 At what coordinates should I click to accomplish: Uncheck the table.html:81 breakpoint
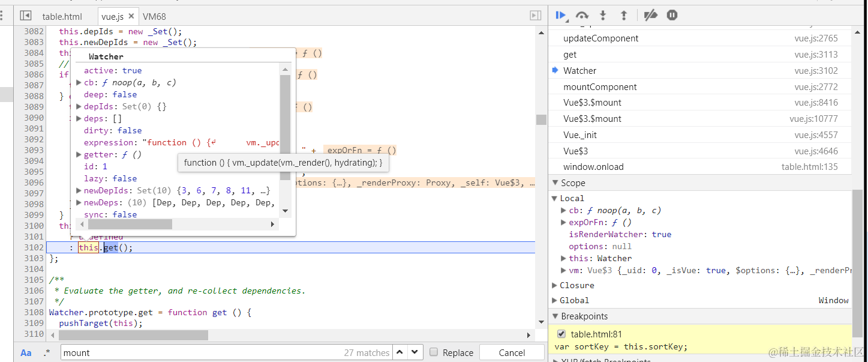coord(561,334)
